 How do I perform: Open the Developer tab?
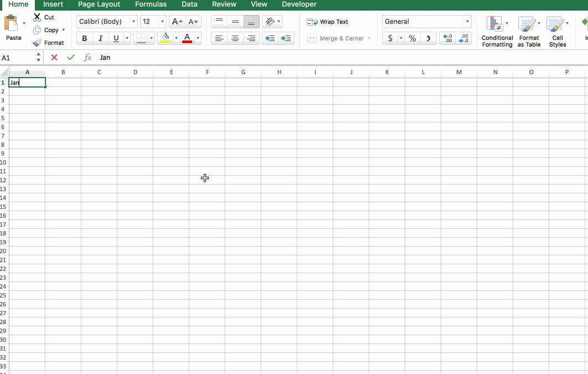point(299,4)
